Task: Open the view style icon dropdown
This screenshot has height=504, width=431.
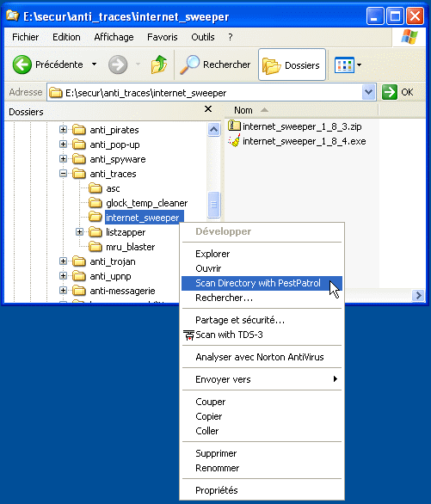Action: pyautogui.click(x=348, y=65)
